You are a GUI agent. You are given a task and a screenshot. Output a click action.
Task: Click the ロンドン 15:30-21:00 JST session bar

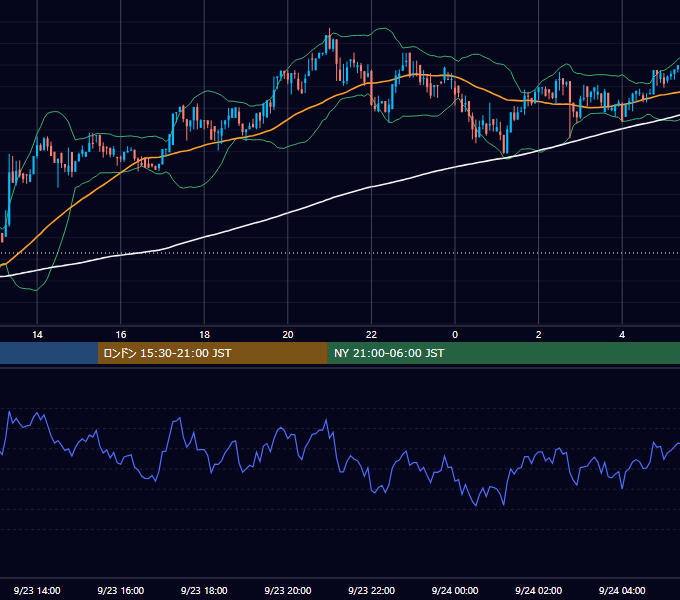click(x=212, y=353)
